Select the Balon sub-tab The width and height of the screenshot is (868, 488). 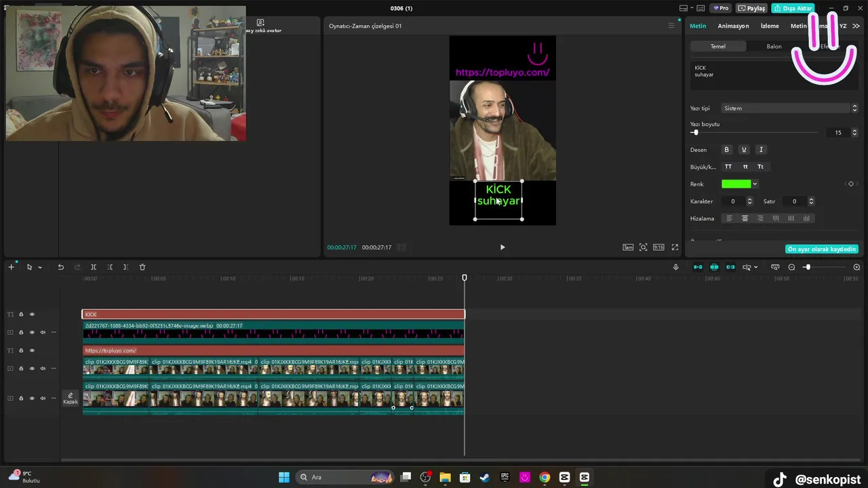[x=774, y=46]
